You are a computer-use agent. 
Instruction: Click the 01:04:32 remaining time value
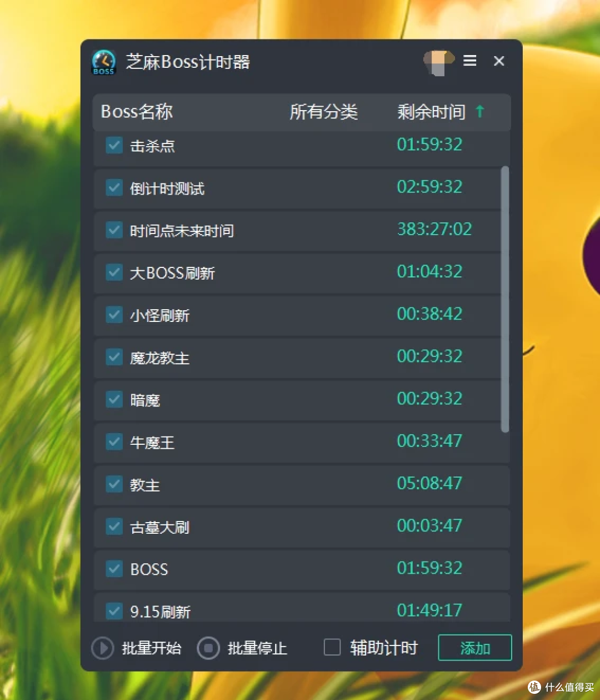pos(429,271)
